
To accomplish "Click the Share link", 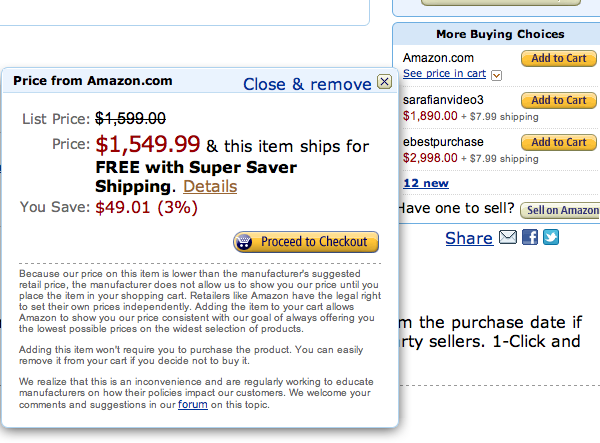I will point(468,238).
